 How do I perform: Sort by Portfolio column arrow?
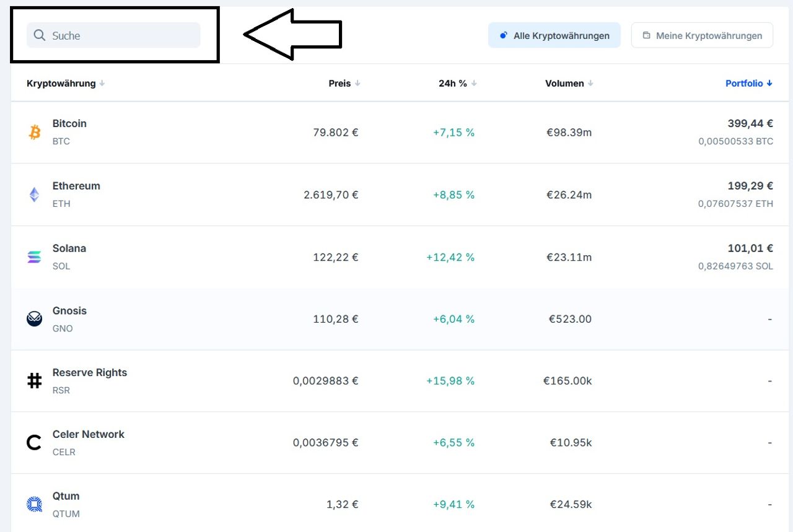(769, 84)
